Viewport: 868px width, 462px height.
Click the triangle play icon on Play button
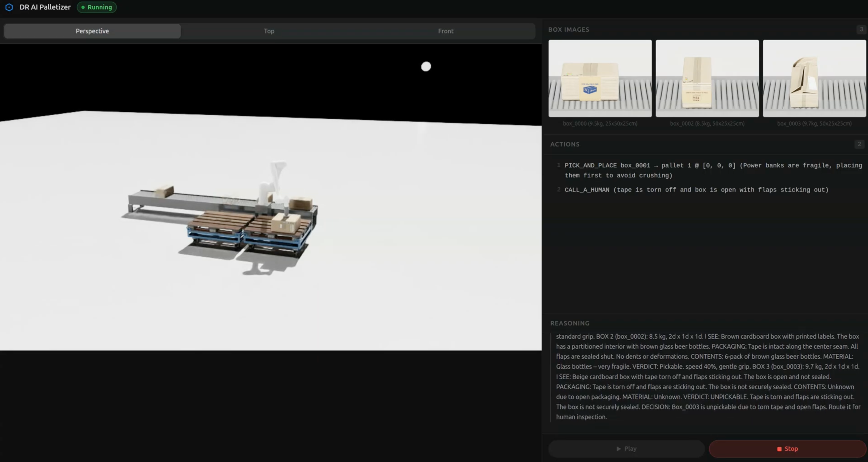pyautogui.click(x=619, y=449)
